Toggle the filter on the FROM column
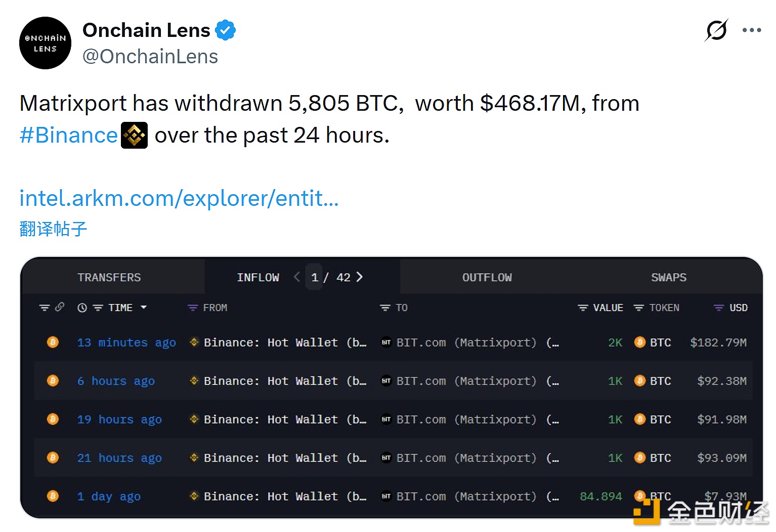The image size is (776, 532). coord(192,307)
